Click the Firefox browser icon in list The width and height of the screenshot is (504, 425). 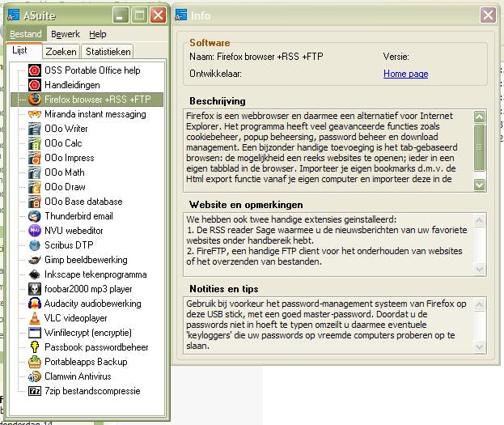(35, 100)
